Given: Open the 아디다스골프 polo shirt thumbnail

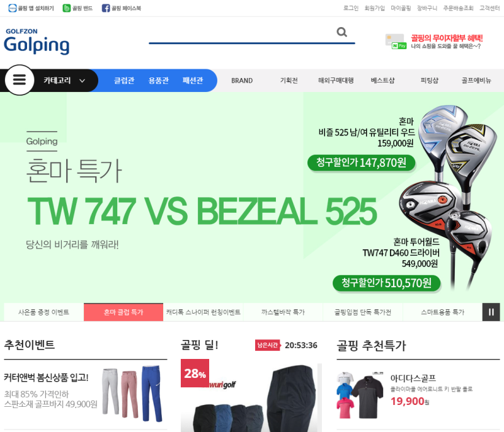Looking at the screenshot, I should point(360,395).
